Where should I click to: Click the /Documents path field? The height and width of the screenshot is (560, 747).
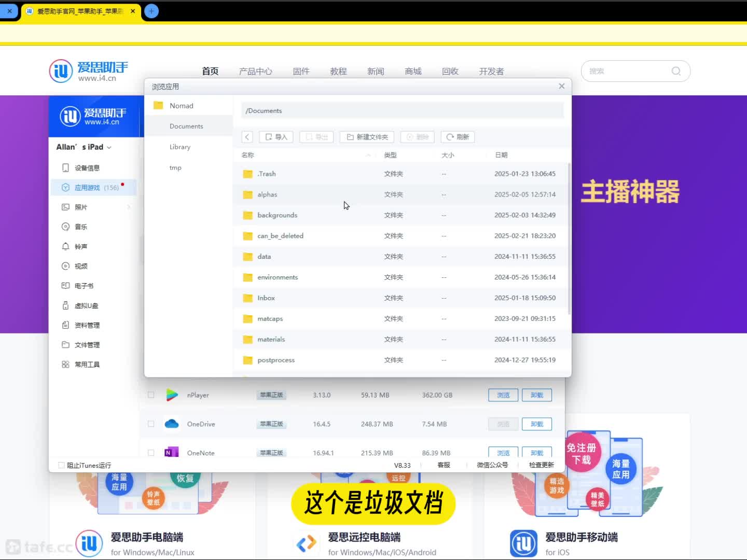pyautogui.click(x=403, y=110)
